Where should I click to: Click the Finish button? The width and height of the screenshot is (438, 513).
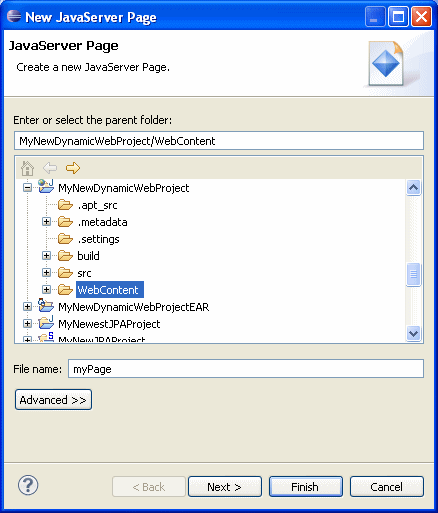(x=306, y=487)
